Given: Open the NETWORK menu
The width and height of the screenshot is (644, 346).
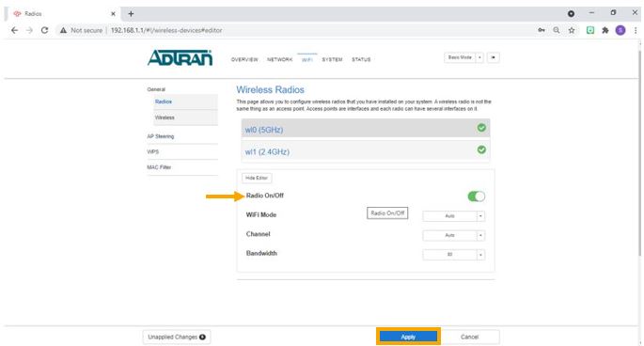Looking at the screenshot, I should pos(280,59).
